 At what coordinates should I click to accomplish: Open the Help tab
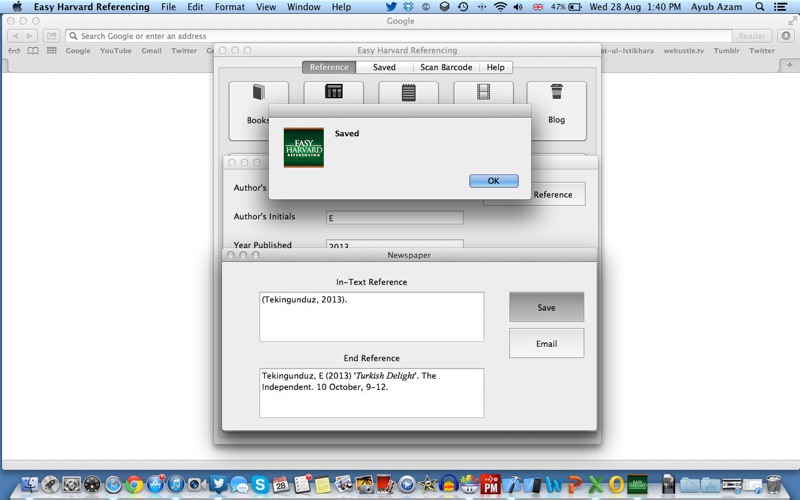[495, 67]
